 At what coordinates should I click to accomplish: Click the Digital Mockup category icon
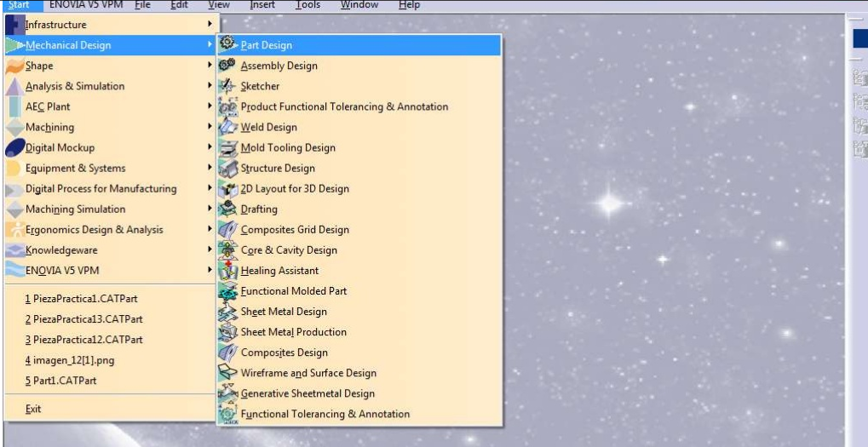click(x=15, y=147)
